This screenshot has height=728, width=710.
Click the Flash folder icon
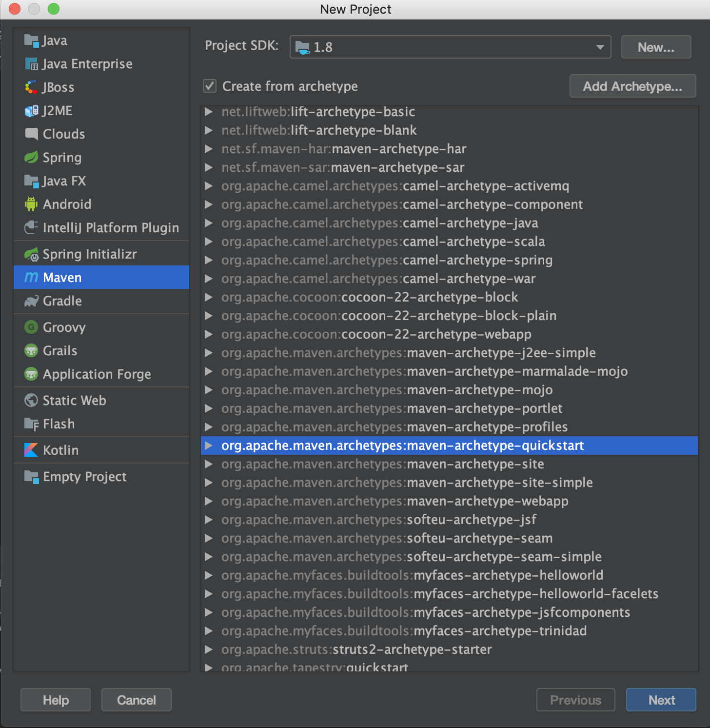[x=31, y=424]
